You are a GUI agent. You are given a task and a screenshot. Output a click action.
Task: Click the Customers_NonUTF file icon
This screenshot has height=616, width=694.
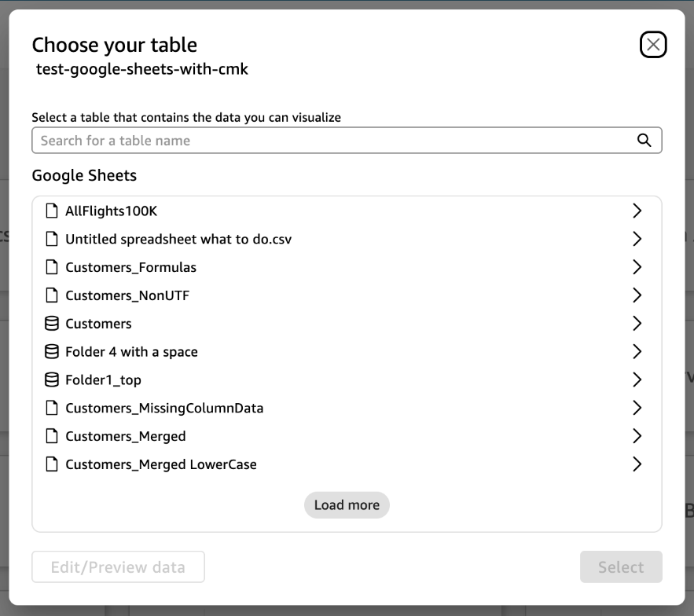tap(52, 295)
